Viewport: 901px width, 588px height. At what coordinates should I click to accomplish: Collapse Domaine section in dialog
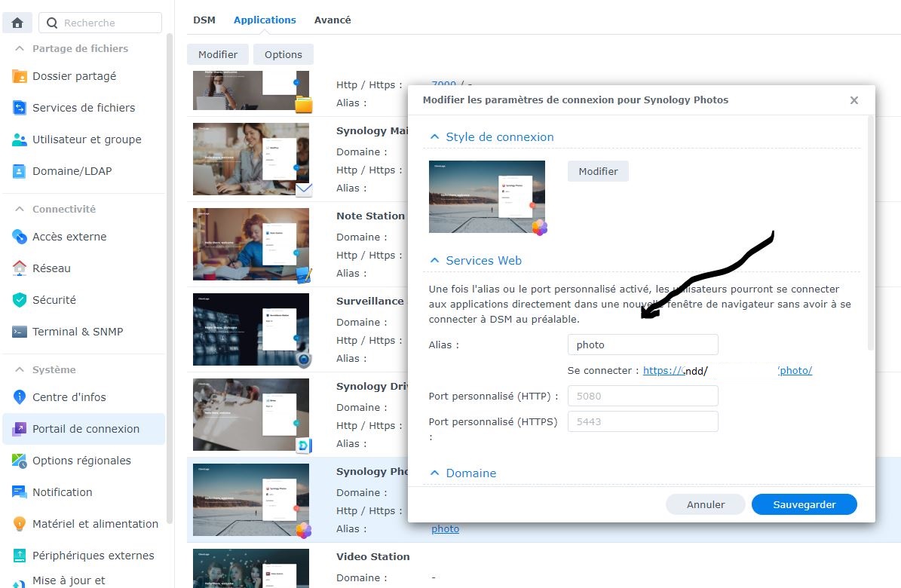point(434,473)
